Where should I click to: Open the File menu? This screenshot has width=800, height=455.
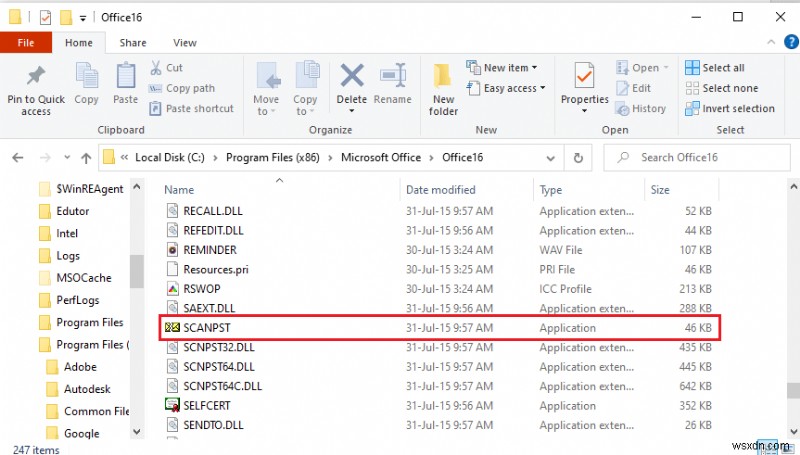26,43
